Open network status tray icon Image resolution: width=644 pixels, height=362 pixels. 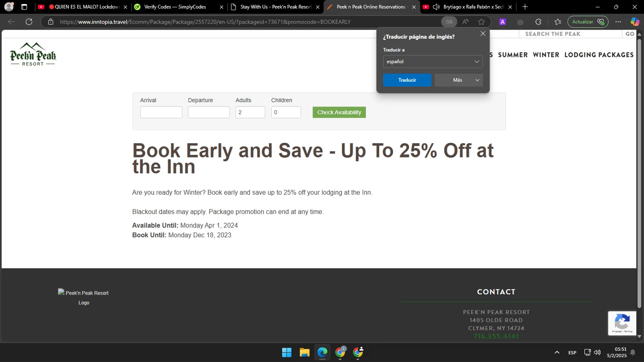[587, 353]
